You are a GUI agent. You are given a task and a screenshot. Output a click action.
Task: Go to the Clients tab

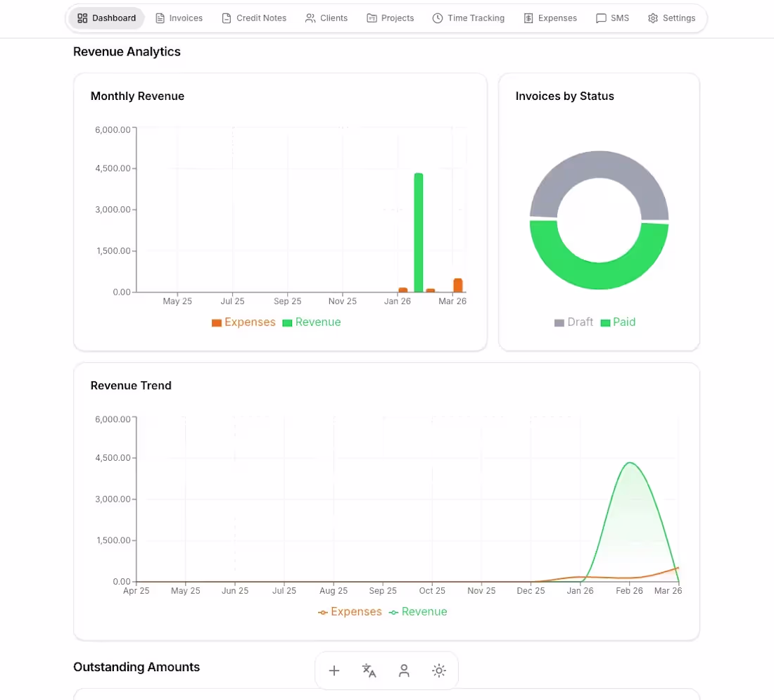(326, 18)
